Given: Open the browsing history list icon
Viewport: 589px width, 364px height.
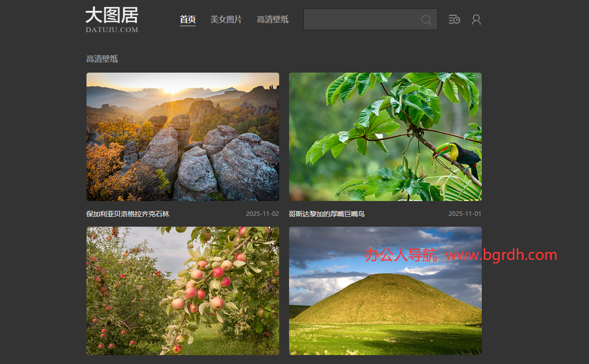Looking at the screenshot, I should pos(454,20).
